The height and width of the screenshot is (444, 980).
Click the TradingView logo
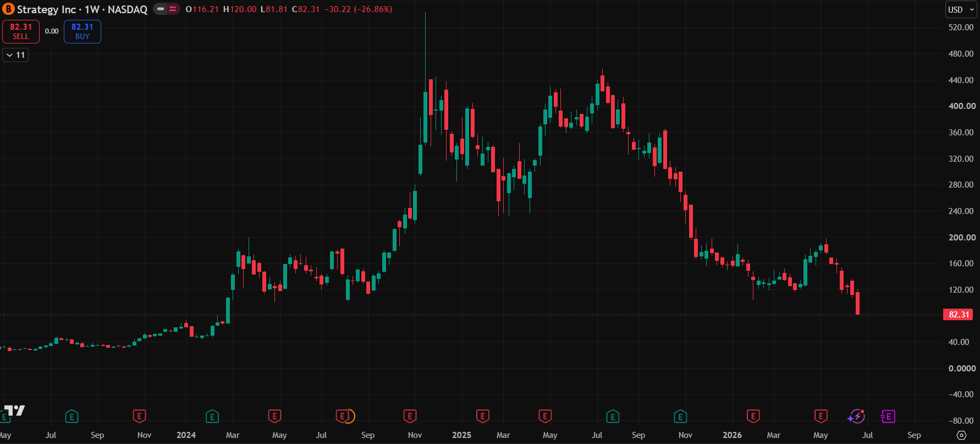(x=14, y=410)
